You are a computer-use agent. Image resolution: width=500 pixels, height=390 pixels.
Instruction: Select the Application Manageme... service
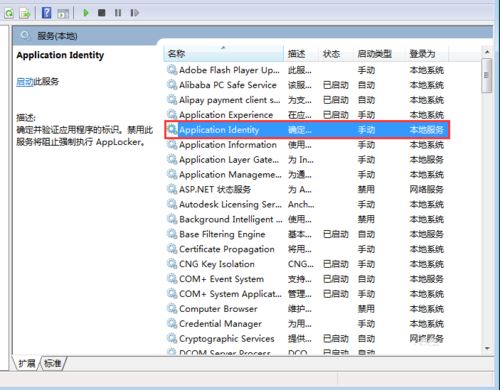pyautogui.click(x=307, y=175)
